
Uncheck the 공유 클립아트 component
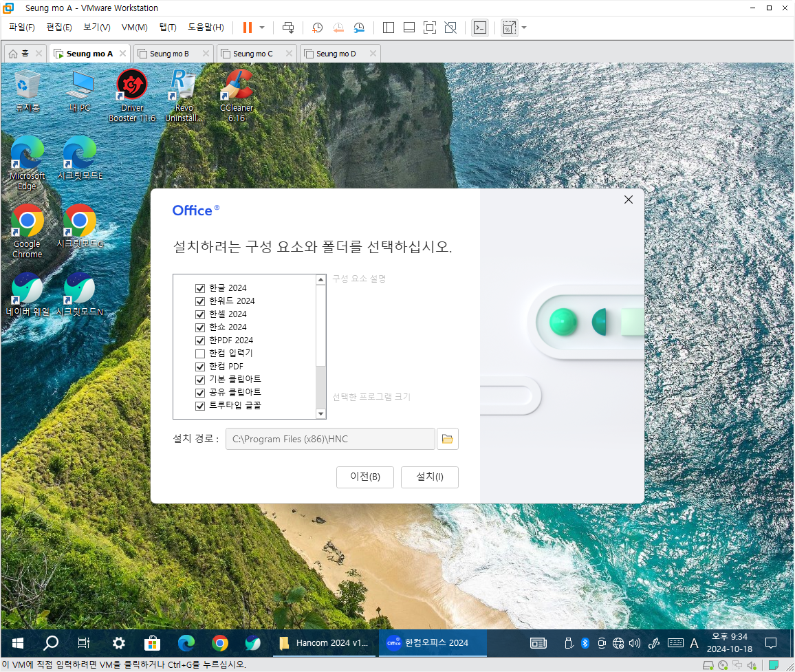[200, 393]
